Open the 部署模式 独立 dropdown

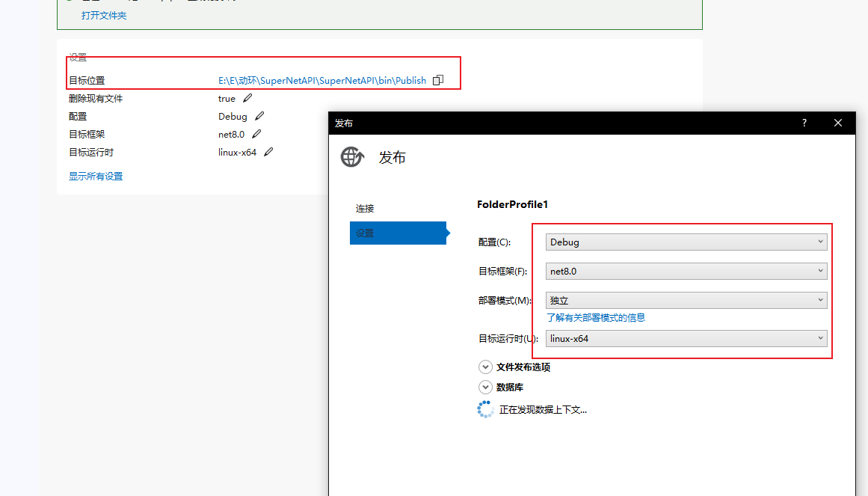(686, 301)
